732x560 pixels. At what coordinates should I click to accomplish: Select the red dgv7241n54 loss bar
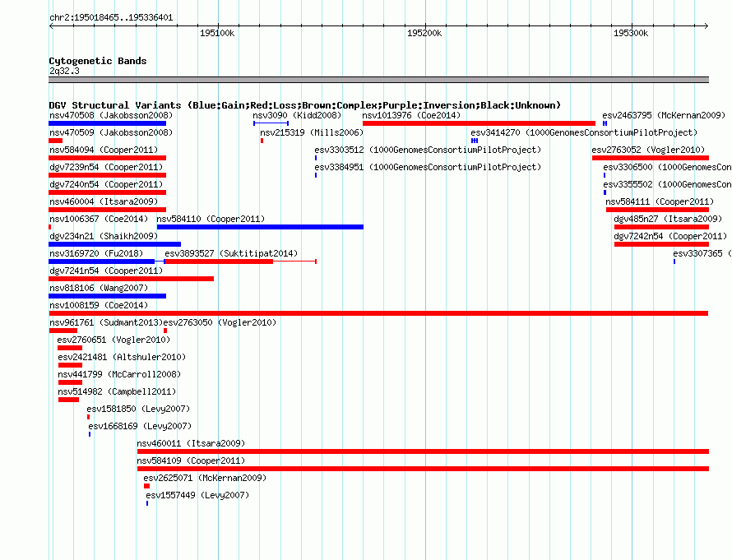pyautogui.click(x=131, y=279)
